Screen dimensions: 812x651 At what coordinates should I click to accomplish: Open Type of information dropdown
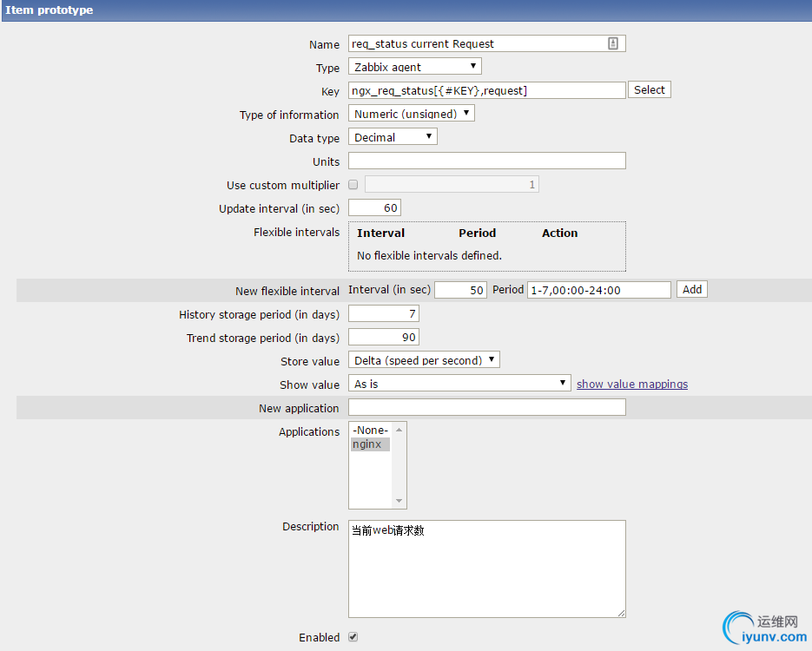coord(411,114)
